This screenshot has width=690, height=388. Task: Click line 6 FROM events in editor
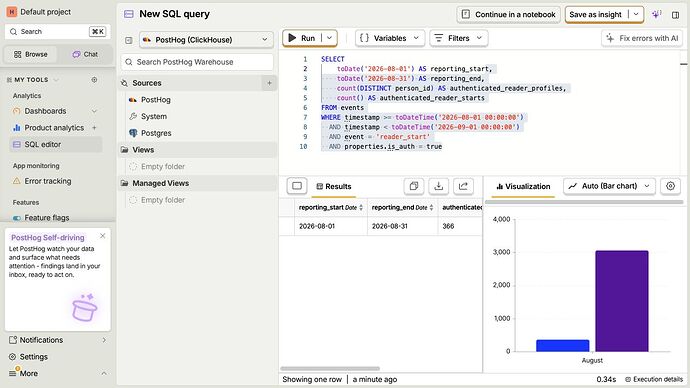click(342, 107)
